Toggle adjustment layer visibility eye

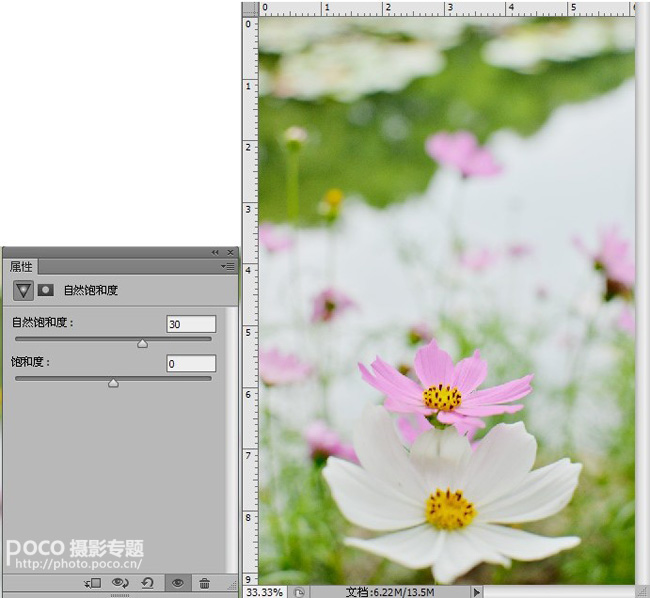(178, 583)
